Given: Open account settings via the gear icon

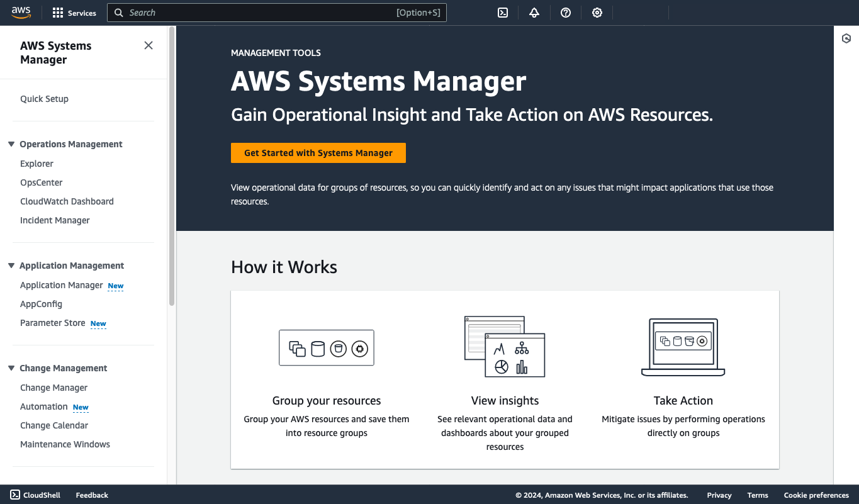Looking at the screenshot, I should [x=597, y=13].
